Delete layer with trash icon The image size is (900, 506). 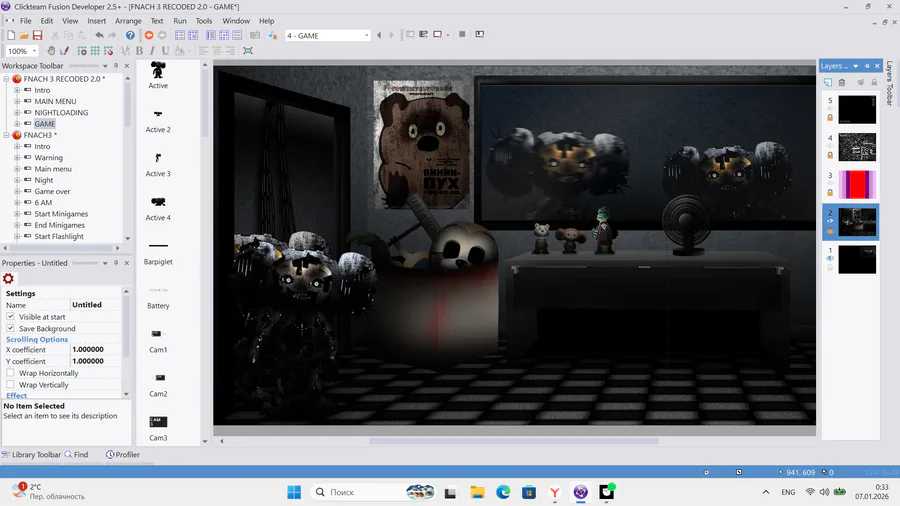[x=842, y=82]
